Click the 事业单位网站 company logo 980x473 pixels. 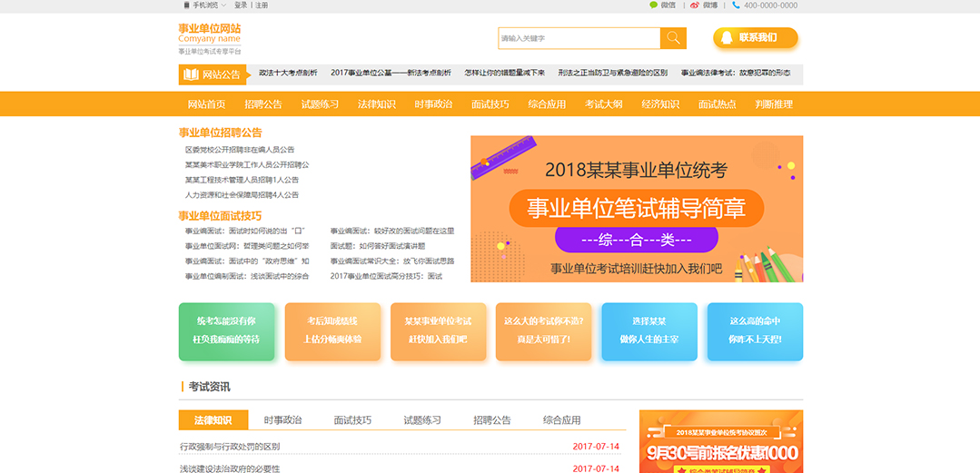210,34
